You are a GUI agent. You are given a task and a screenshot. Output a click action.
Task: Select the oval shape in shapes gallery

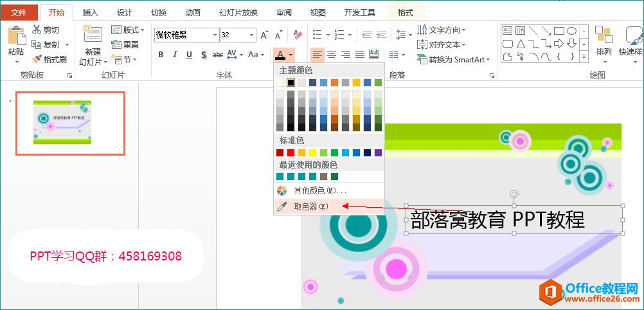click(x=571, y=30)
